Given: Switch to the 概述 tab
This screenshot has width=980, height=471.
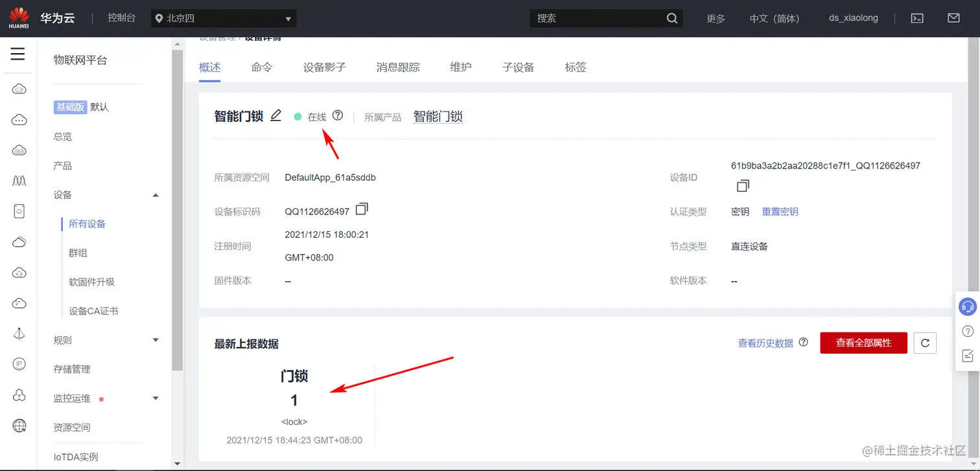Looking at the screenshot, I should (x=210, y=67).
